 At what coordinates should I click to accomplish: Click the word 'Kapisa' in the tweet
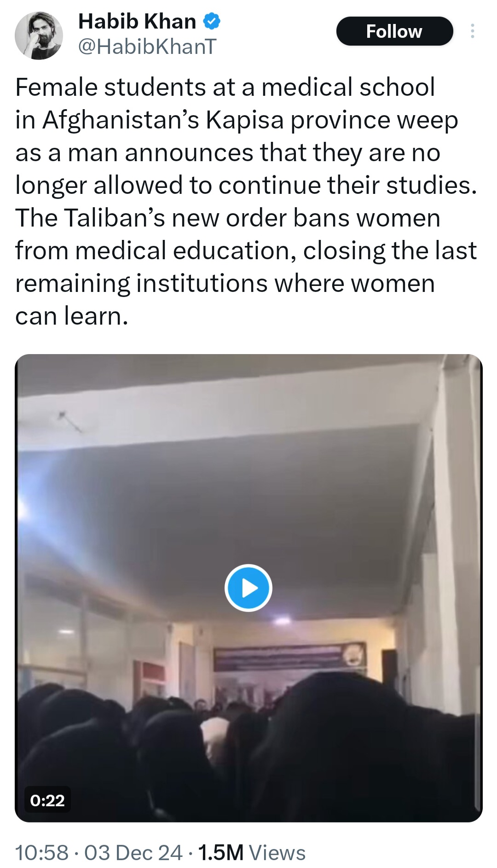coord(244,121)
